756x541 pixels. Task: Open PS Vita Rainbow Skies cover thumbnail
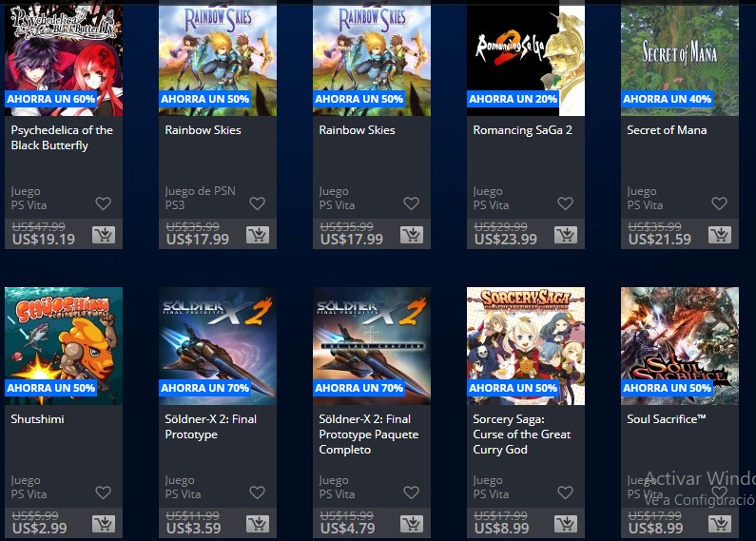coord(372,59)
